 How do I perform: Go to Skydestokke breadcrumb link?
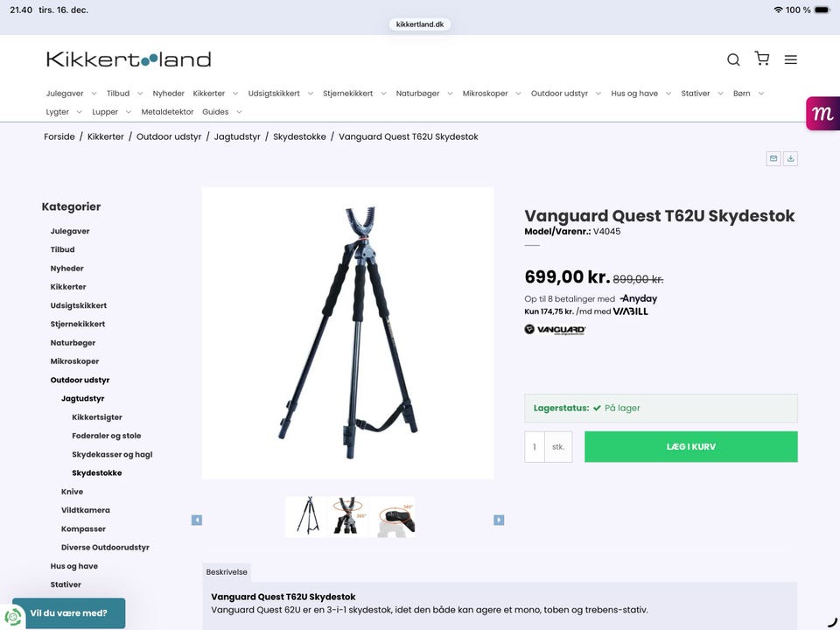click(x=299, y=136)
